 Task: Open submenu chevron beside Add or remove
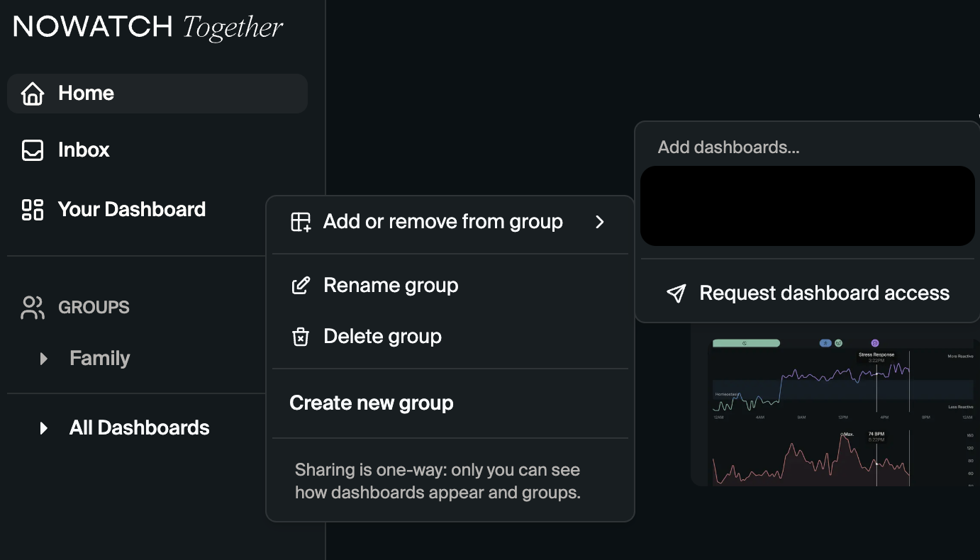[600, 222]
